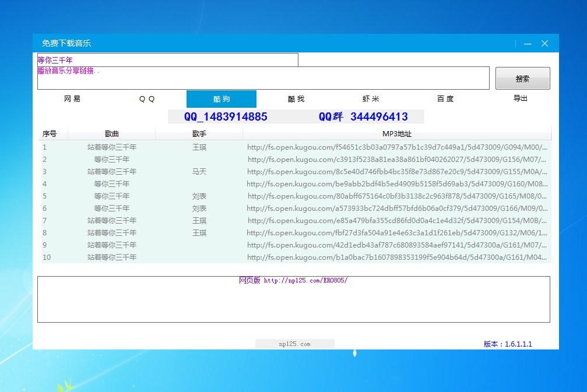This screenshot has width=587, height=392.
Task: Switch to the 酷我 source tab
Action: [x=296, y=99]
